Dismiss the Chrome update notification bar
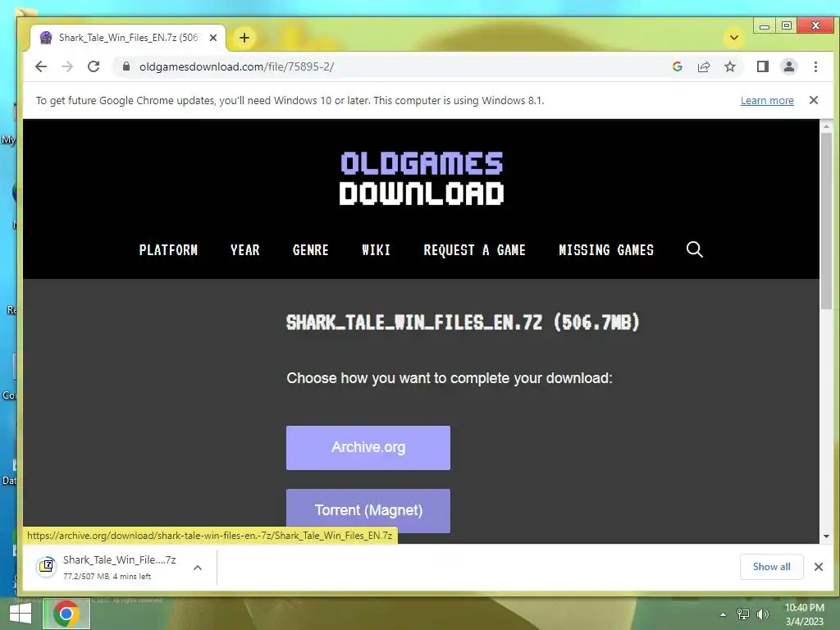 click(x=813, y=100)
